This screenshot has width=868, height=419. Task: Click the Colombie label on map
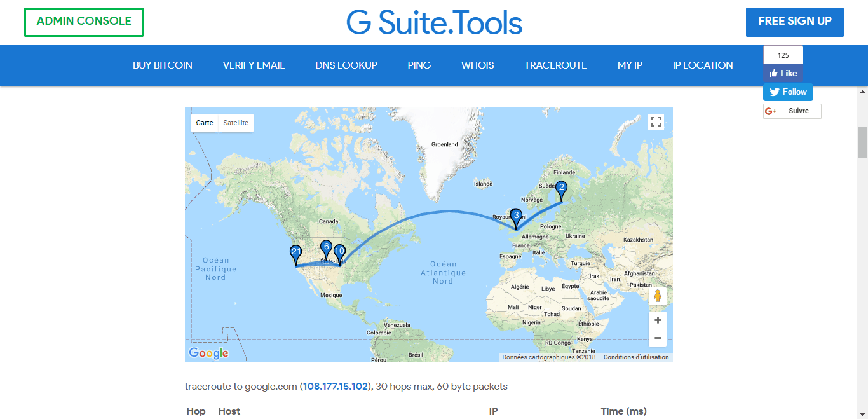pyautogui.click(x=379, y=333)
